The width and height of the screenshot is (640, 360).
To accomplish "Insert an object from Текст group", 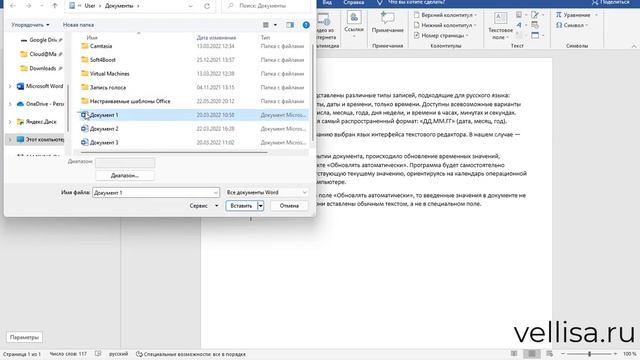I will (x=535, y=36).
